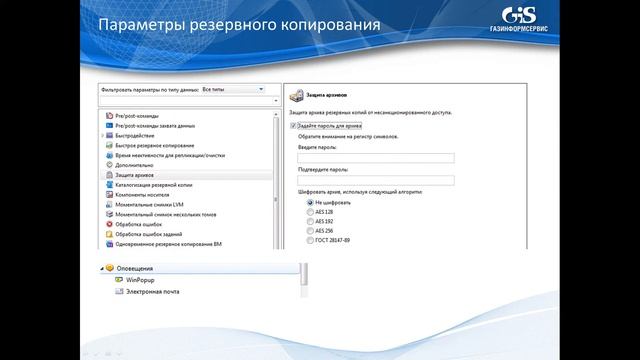
Task: Select the AES 256 encryption option
Action: coord(310,231)
